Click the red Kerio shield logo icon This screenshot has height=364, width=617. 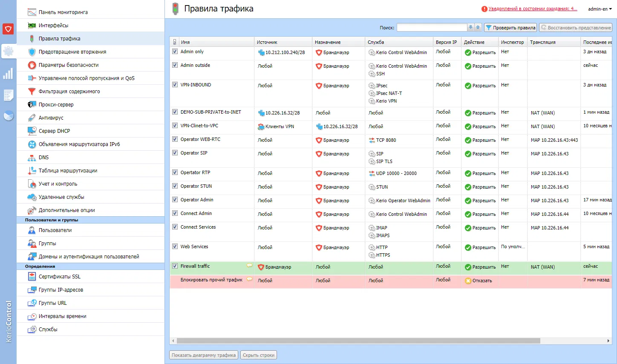8,29
